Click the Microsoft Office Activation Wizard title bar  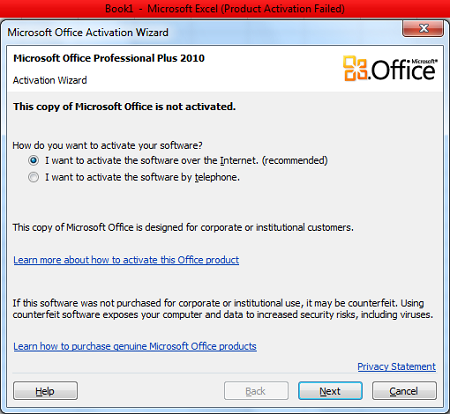pos(200,32)
